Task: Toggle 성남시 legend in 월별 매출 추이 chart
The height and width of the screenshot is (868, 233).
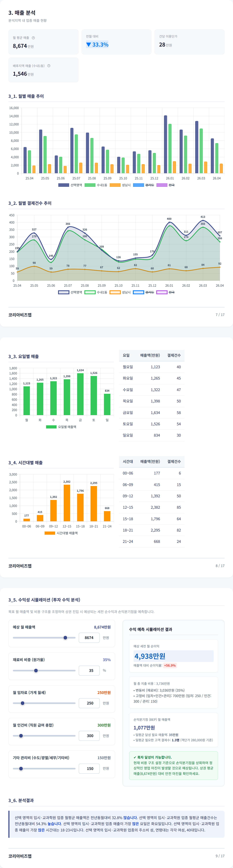Action: point(120,185)
